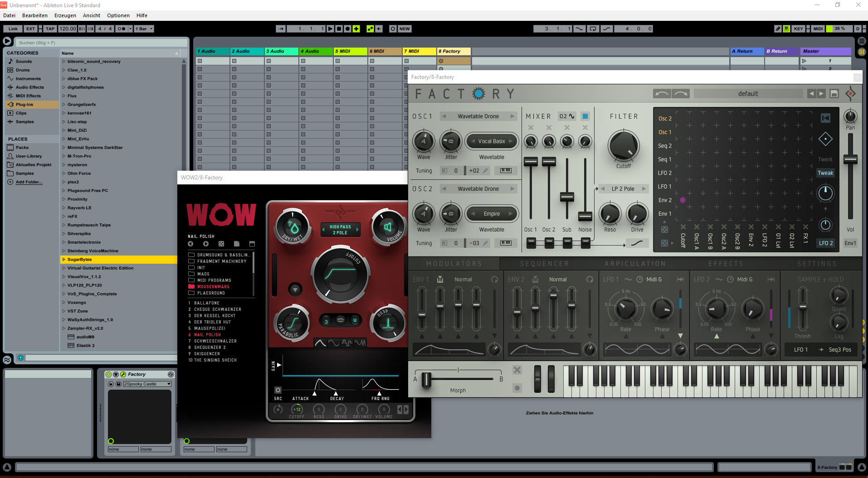Select the step sequencer waveform in WOW
Image resolution: width=868 pixels, height=478 pixels.
347,343
